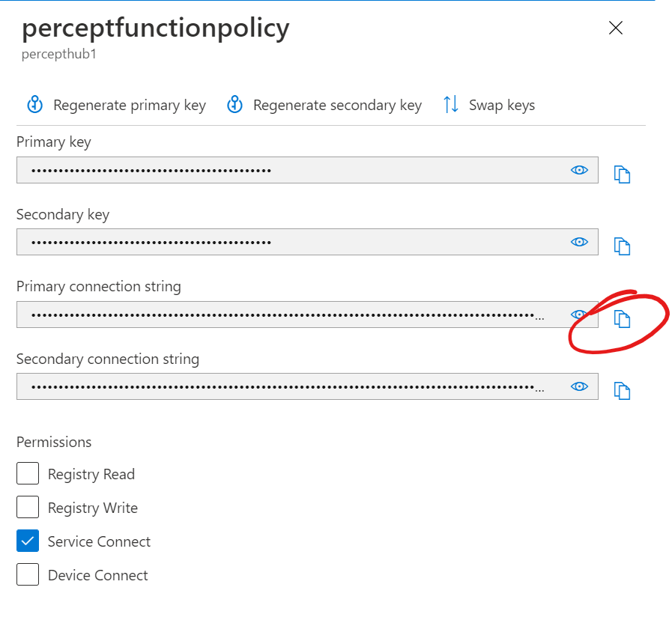Copy the Secondary key value
Image resolution: width=672 pixels, height=638 pixels.
pos(622,246)
